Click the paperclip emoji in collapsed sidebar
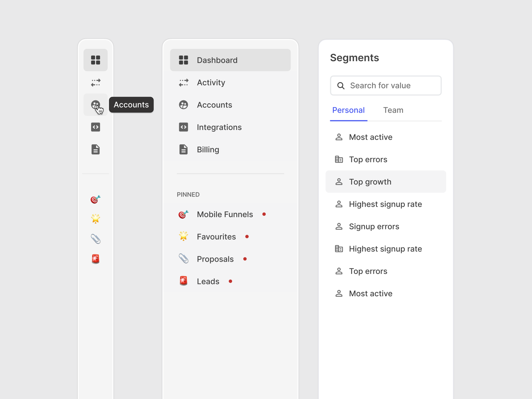This screenshot has width=532, height=399. [x=95, y=239]
